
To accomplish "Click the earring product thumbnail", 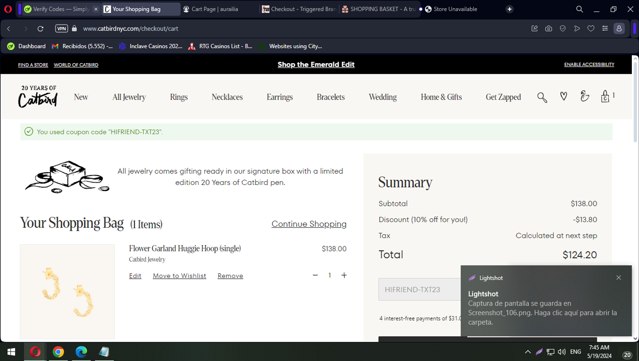I will tap(68, 291).
